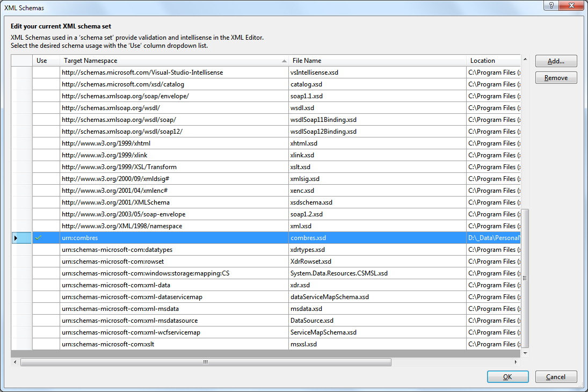
Task: Click the row selector arrow beside urn:combres
Action: (16, 238)
